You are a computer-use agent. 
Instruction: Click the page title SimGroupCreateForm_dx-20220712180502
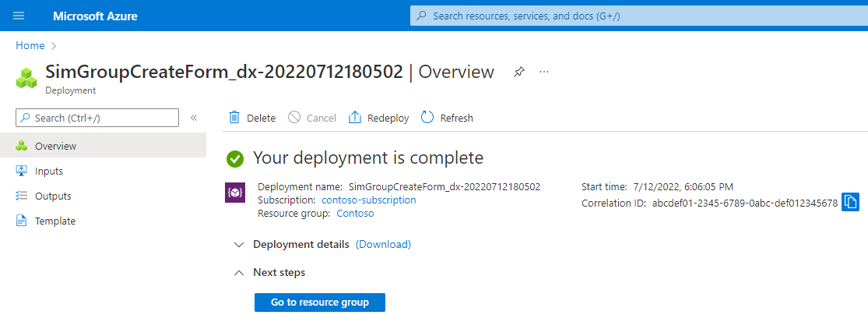[223, 72]
